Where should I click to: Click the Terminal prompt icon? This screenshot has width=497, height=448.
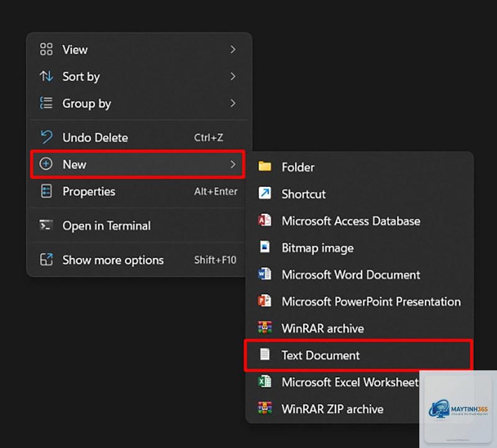[x=46, y=226]
